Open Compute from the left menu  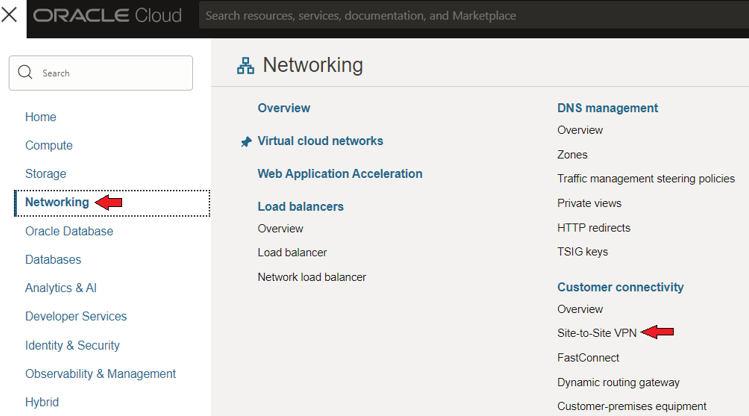pos(49,145)
